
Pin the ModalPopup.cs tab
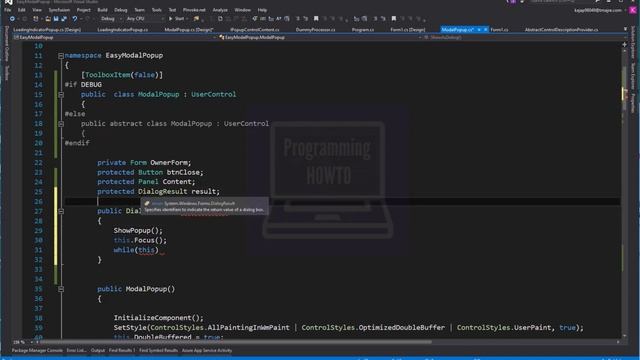click(x=479, y=30)
